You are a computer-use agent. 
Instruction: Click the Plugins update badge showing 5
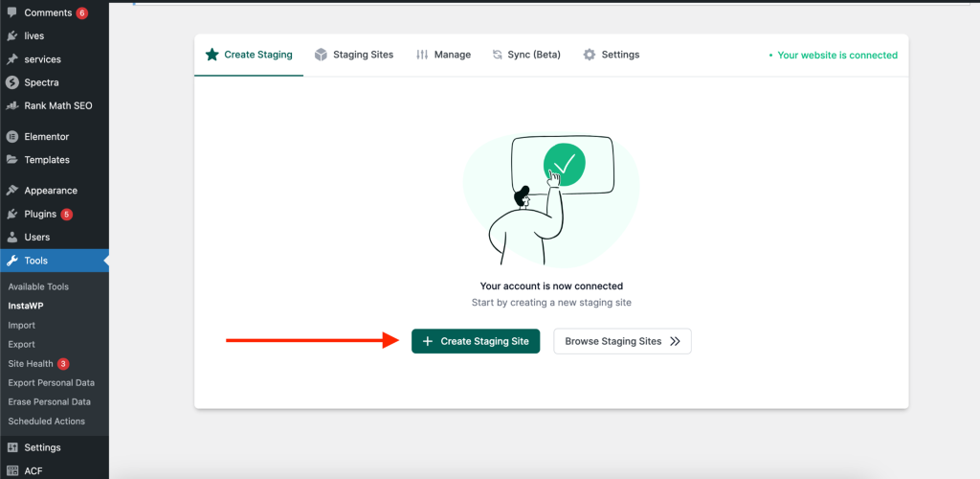(67, 215)
